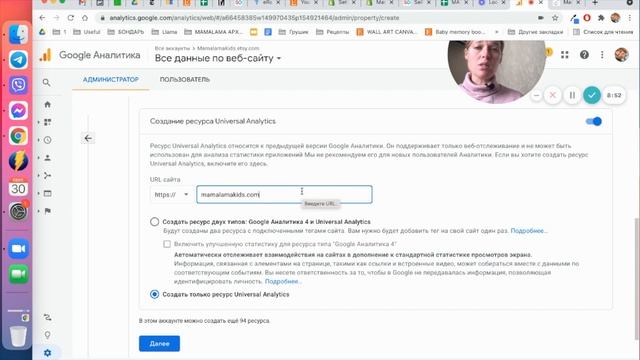The image size is (640, 360).
Task: Open Help question mark icon
Action: (584, 55)
